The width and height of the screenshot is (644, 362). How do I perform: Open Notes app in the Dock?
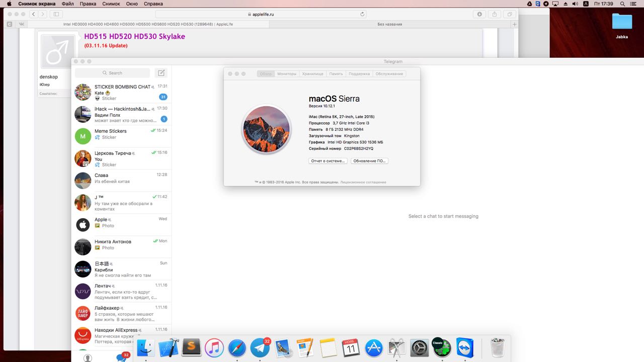pyautogui.click(x=328, y=347)
